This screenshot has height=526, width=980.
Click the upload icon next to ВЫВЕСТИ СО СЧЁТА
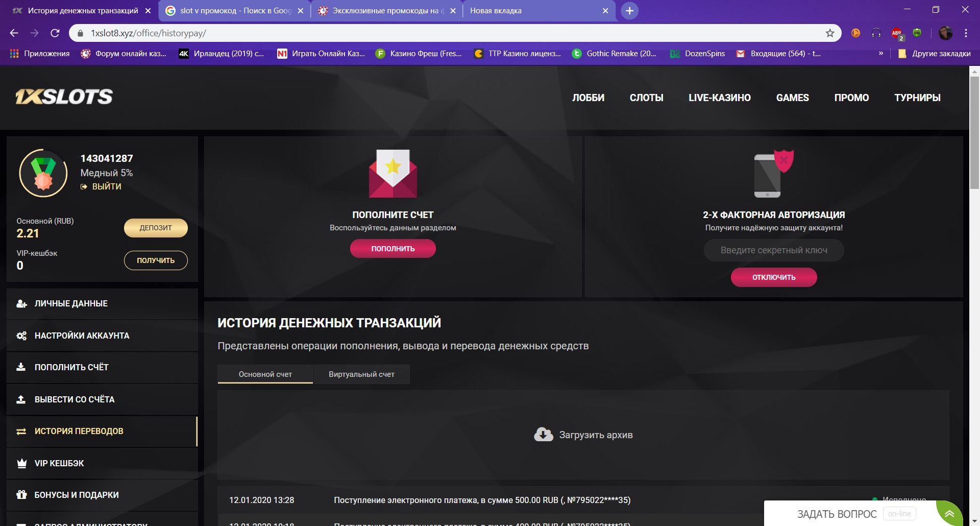point(21,399)
